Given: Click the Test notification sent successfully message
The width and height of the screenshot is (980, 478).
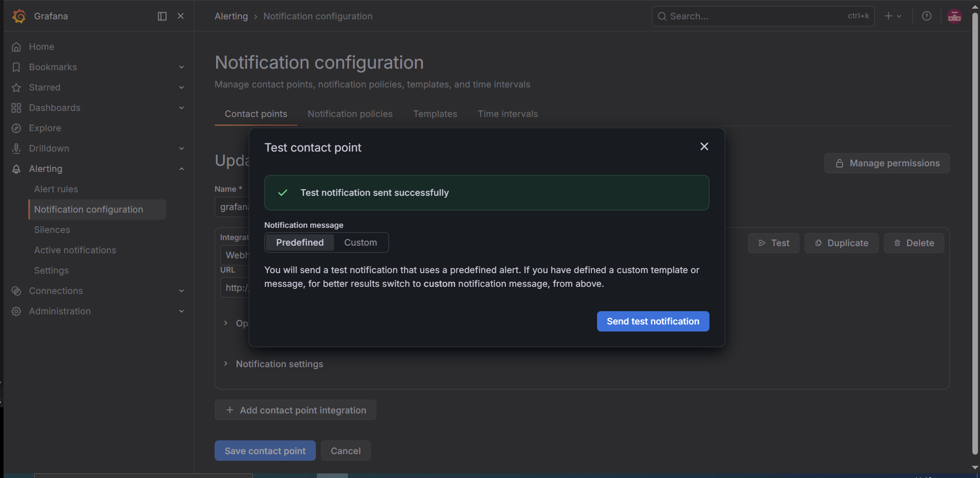Looking at the screenshot, I should tap(374, 193).
